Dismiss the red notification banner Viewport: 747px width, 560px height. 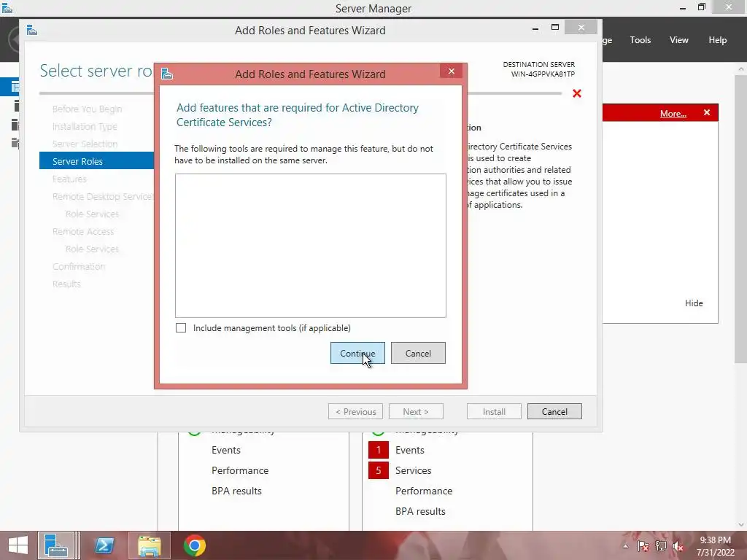coord(707,112)
